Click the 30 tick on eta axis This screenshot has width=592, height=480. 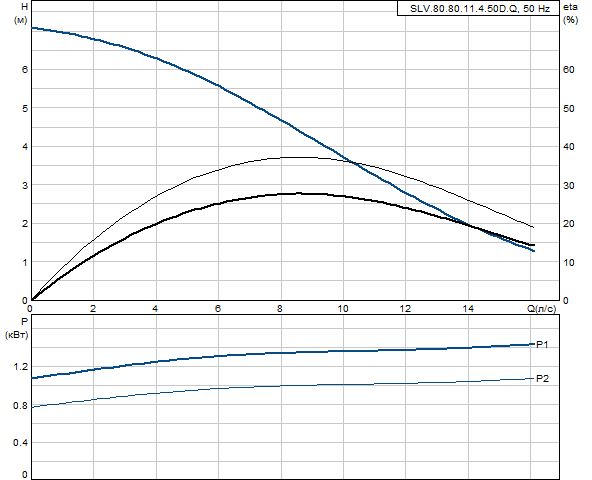(569, 185)
